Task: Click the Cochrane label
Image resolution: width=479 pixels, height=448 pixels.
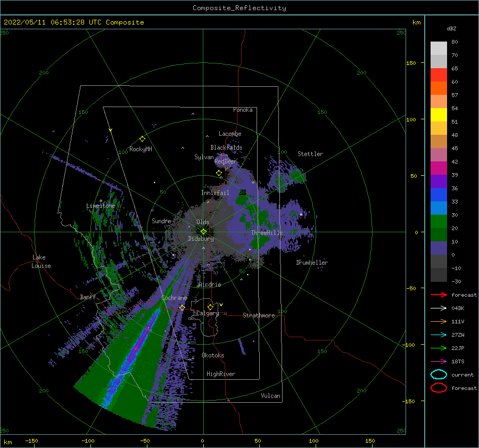Action: click(174, 298)
